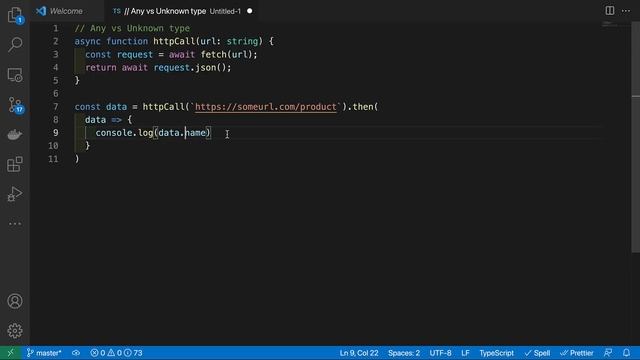This screenshot has height=360, width=640.
Task: Click the remote window indicator in status bar
Action: click(x=11, y=353)
